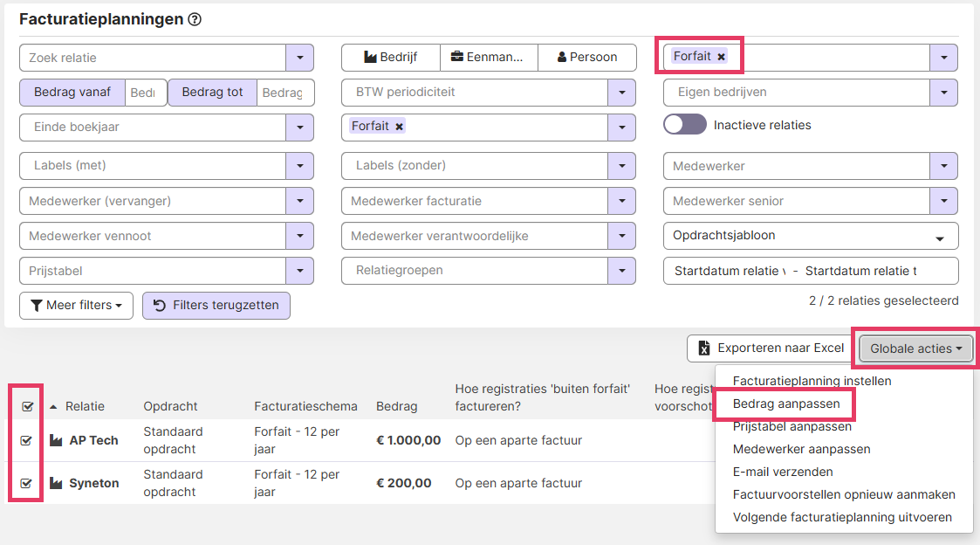Click the help icon next to Facturatieplanningen

point(195,19)
